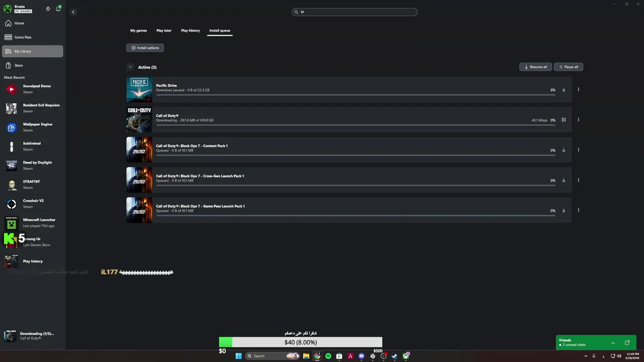
Task: Open Minecraft Launcher from Most Recent
Action: [x=33, y=223]
